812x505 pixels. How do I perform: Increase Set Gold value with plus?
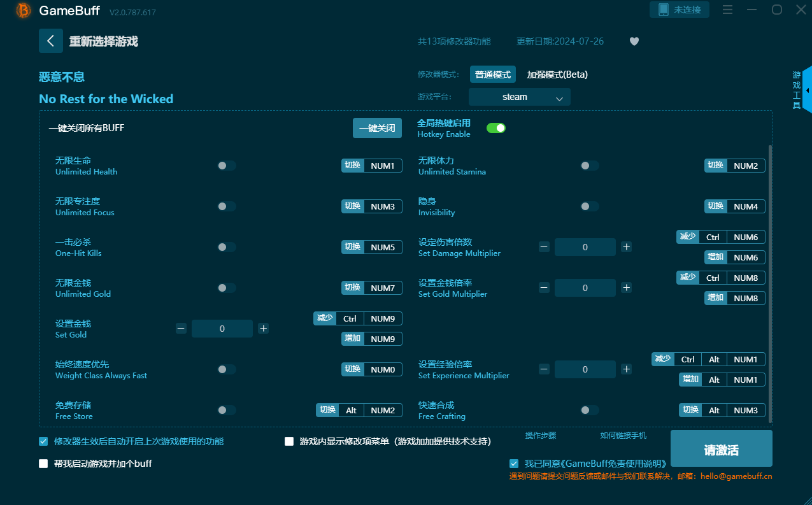[264, 329]
